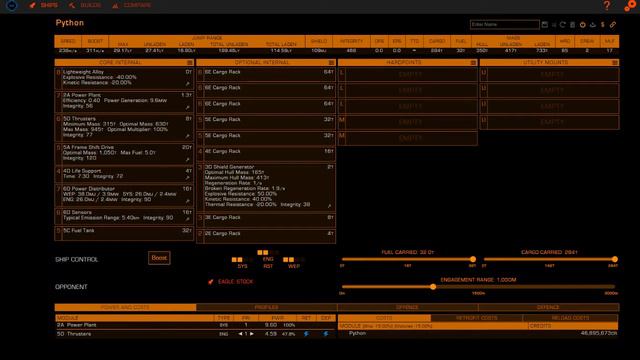The image size is (640, 360).
Task: Select the Costs tab
Action: pos(384,318)
